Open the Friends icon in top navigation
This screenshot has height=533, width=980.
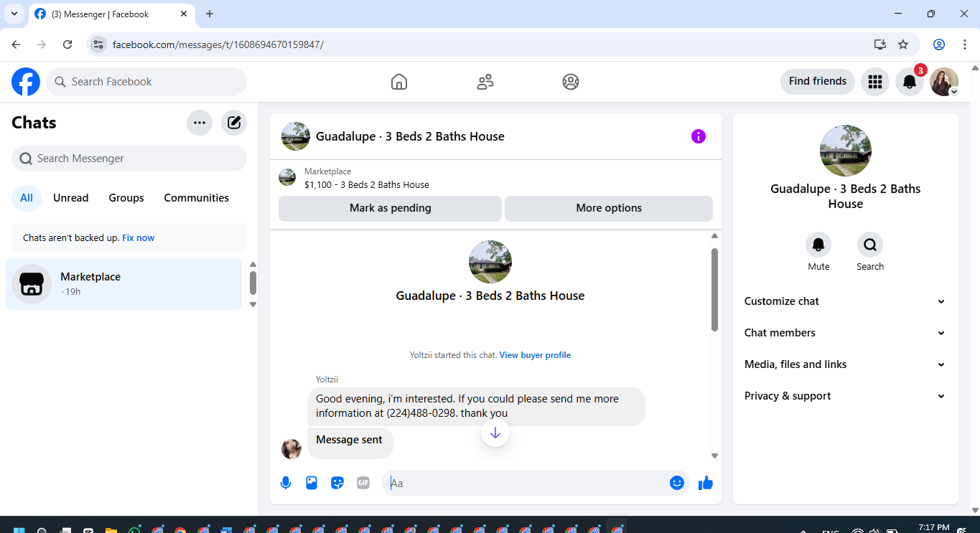pos(485,82)
